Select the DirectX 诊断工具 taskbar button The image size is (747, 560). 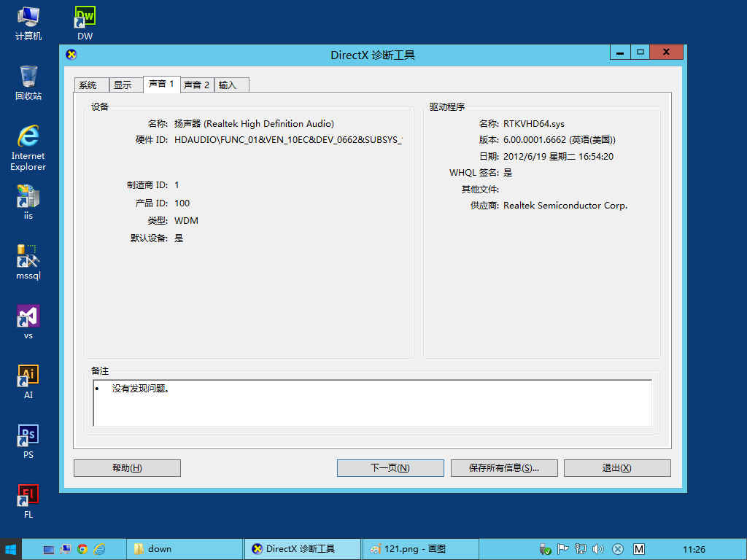point(303,550)
